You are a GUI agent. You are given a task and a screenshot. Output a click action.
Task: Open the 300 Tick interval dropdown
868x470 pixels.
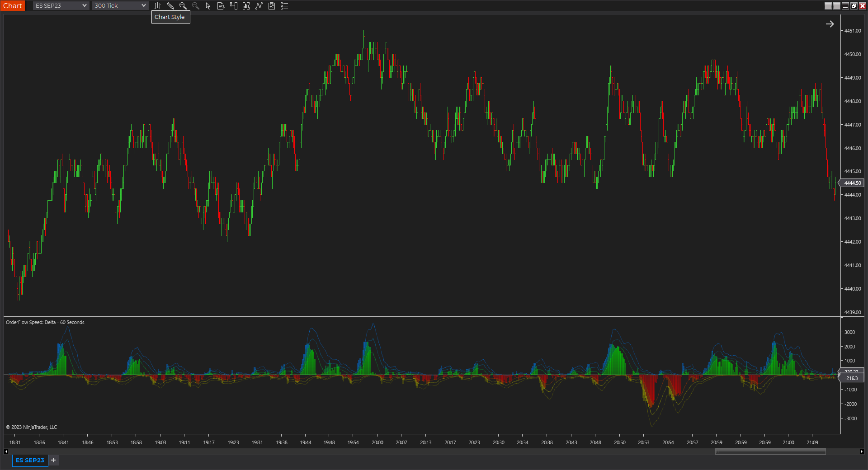click(x=119, y=5)
